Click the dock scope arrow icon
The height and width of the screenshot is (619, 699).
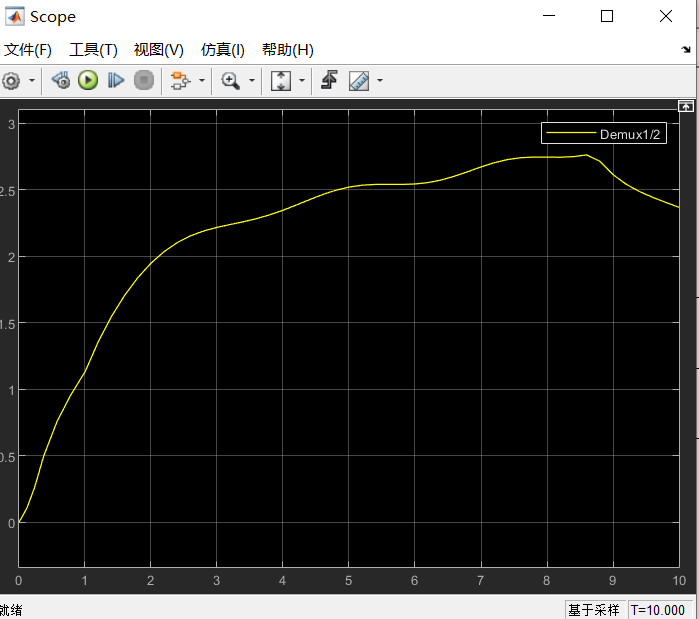(x=686, y=49)
